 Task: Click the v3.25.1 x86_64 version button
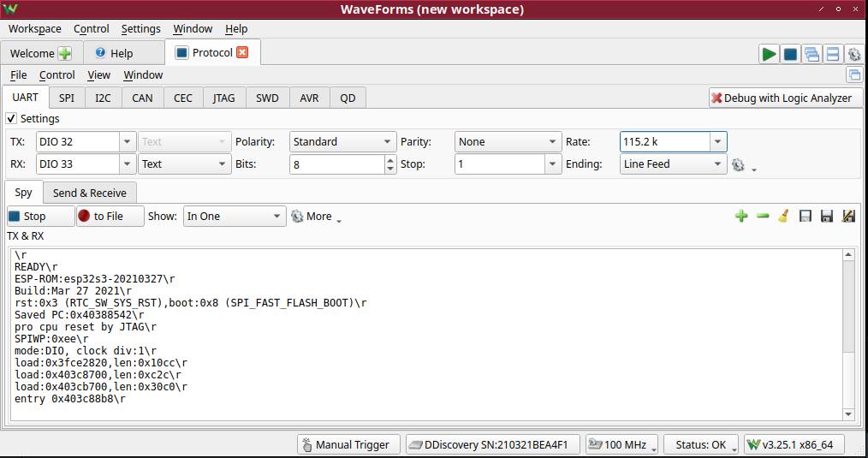794,444
